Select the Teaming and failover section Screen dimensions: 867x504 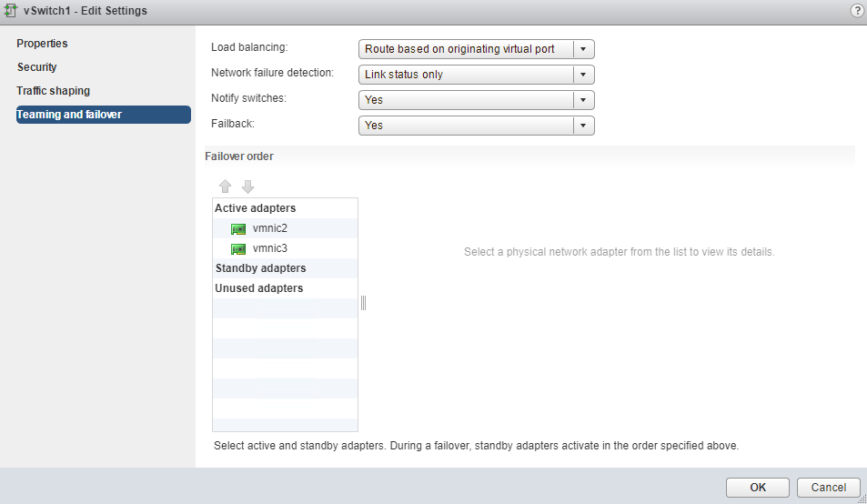[69, 115]
